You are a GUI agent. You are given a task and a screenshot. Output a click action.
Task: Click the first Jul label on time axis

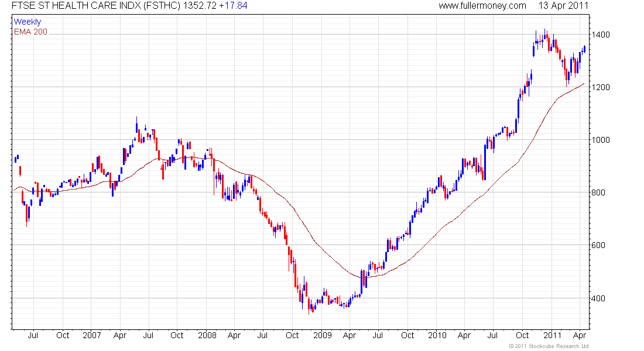[x=33, y=335]
